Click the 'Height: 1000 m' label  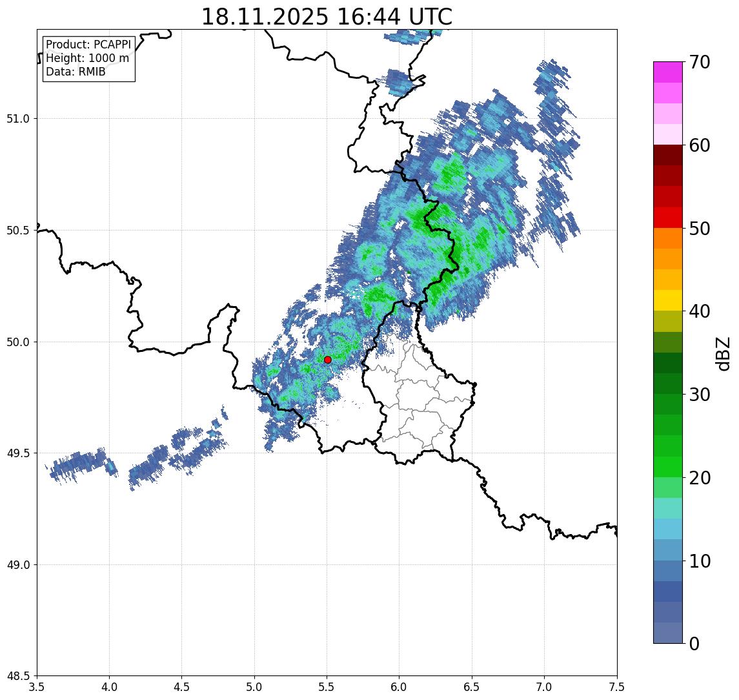click(x=87, y=58)
